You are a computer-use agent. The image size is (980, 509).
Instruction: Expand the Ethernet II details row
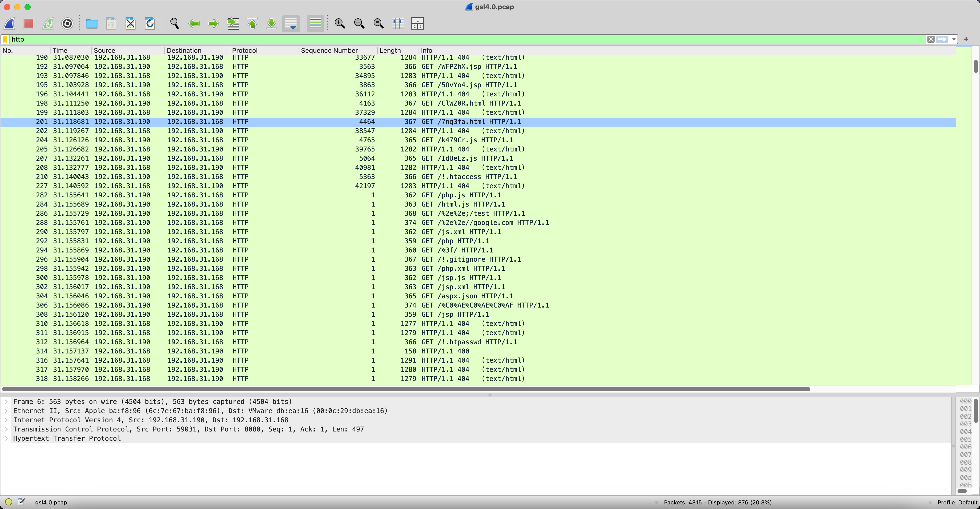[x=6, y=411]
